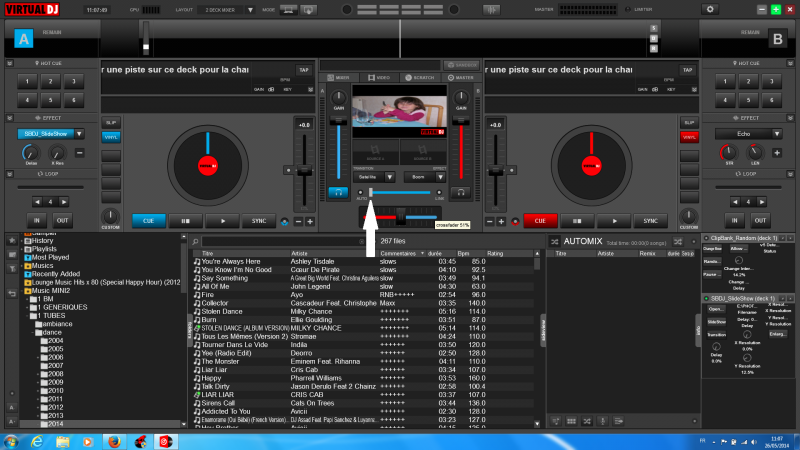Toggle SLIP mode on deck B

click(x=689, y=123)
